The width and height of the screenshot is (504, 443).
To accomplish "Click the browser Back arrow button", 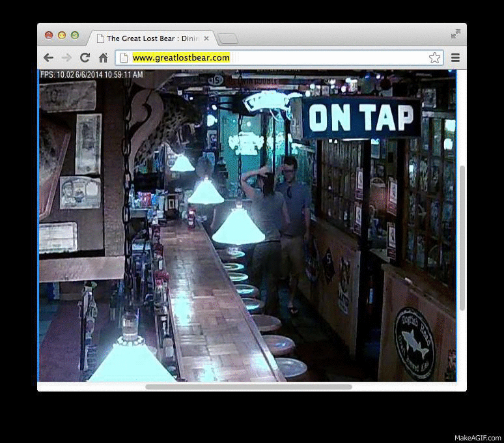I will tap(48, 58).
